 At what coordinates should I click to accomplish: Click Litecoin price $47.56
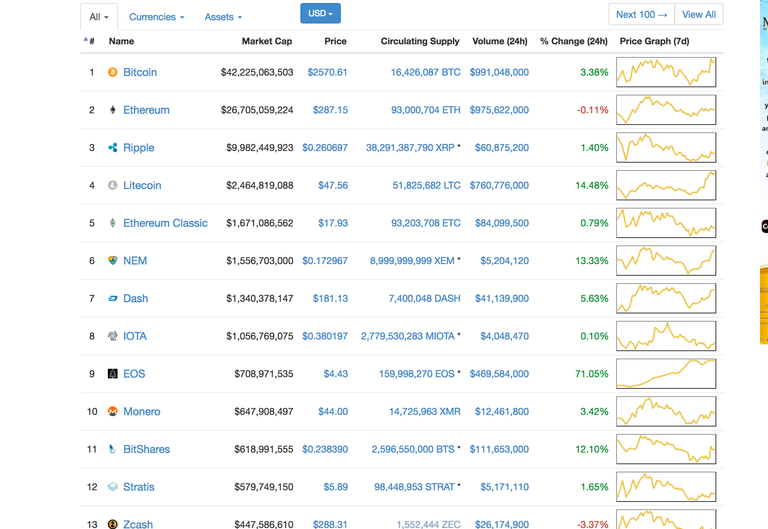point(333,186)
